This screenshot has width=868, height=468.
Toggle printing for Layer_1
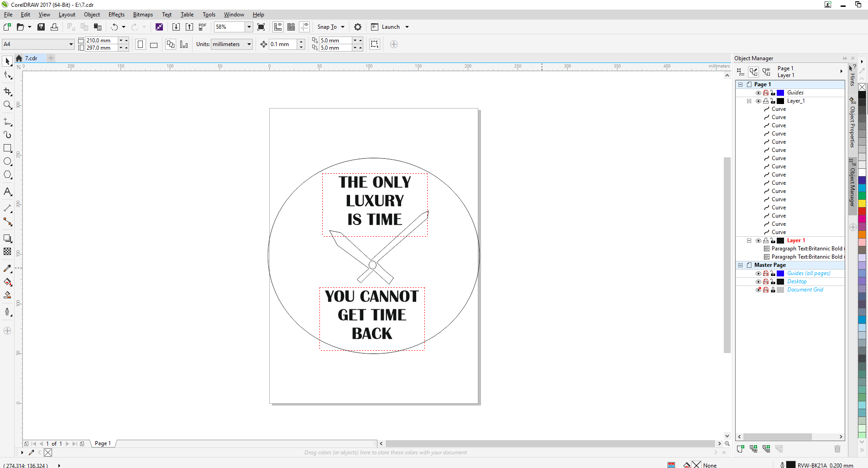pos(766,101)
